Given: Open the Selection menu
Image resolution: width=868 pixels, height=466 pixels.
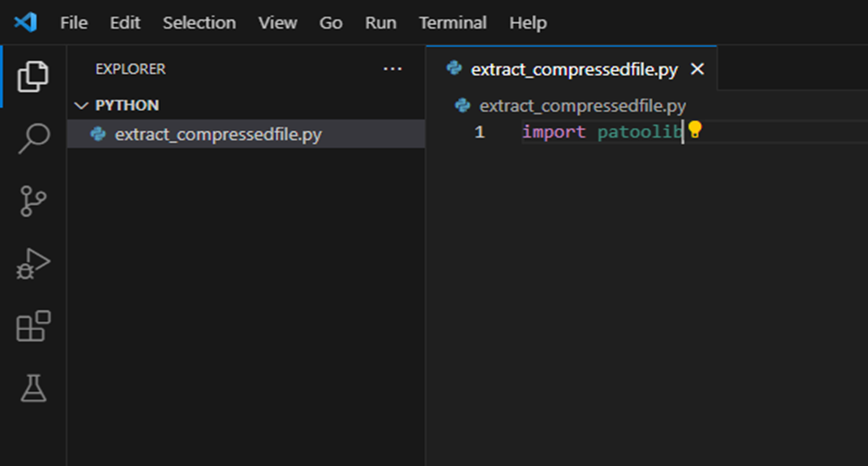Looking at the screenshot, I should click(199, 23).
